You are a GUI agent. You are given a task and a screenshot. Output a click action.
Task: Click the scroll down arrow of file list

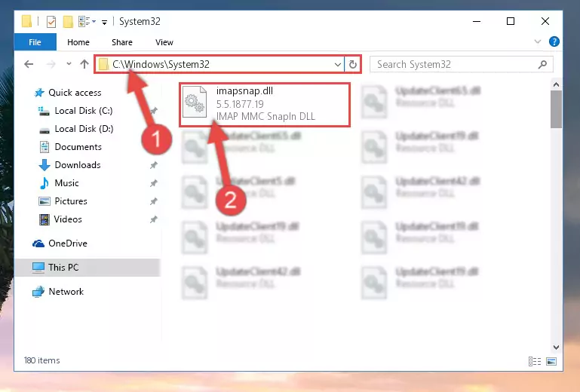556,348
